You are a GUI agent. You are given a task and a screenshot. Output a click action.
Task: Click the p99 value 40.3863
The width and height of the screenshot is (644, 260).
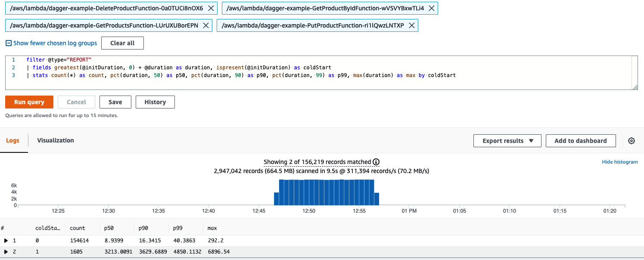coord(184,241)
